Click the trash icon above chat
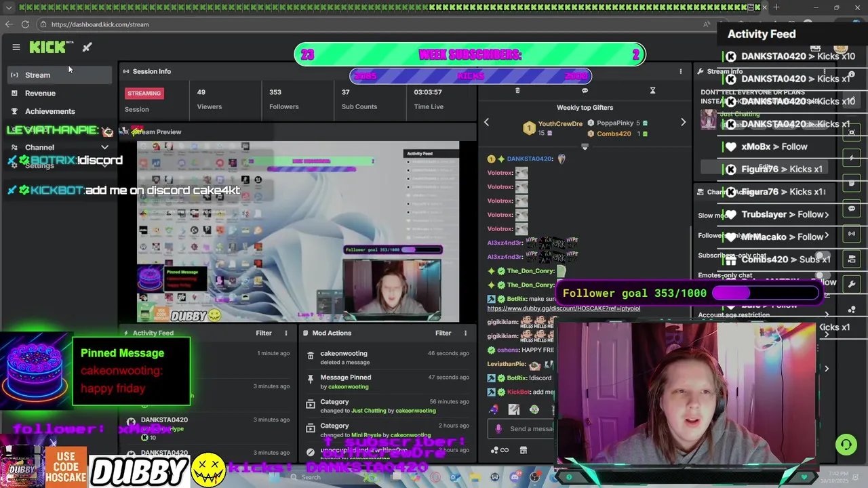 pos(517,91)
